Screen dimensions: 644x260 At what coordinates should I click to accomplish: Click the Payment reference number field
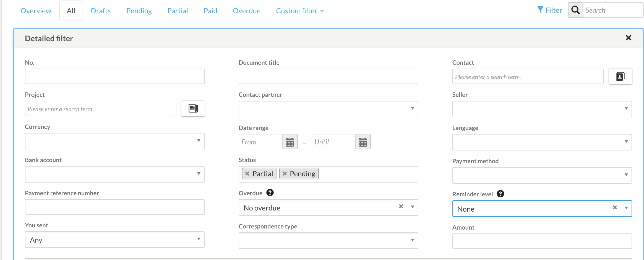(x=114, y=207)
